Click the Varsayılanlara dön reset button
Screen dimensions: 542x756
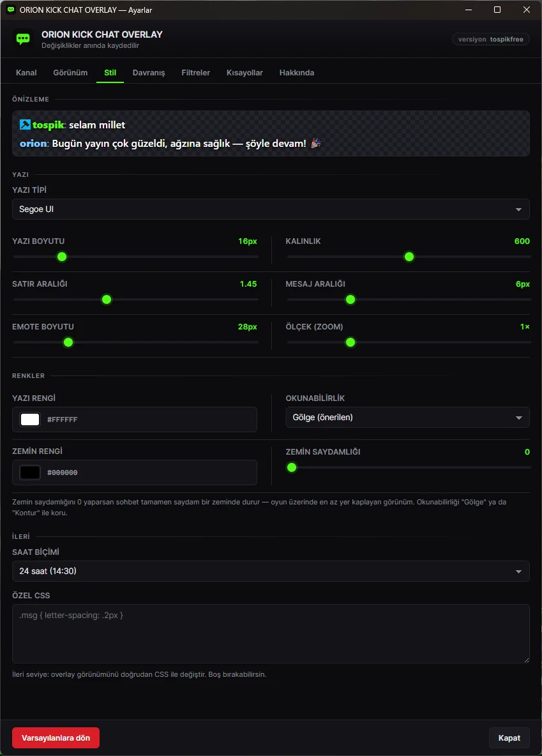(56, 738)
